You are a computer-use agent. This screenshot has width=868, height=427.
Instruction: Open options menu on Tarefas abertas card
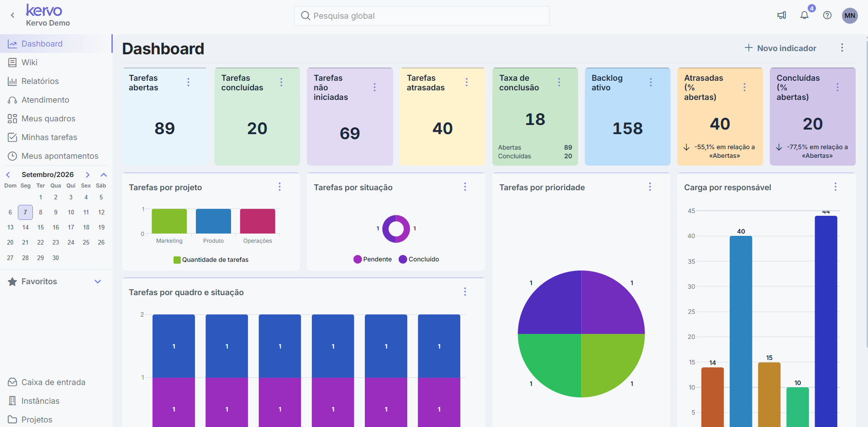tap(188, 82)
